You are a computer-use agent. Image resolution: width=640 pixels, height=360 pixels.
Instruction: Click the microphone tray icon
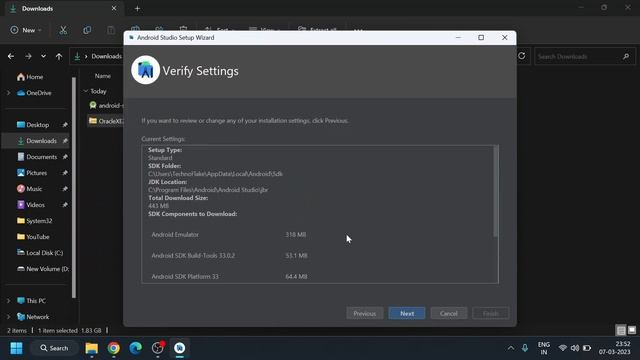pyautogui.click(x=525, y=348)
